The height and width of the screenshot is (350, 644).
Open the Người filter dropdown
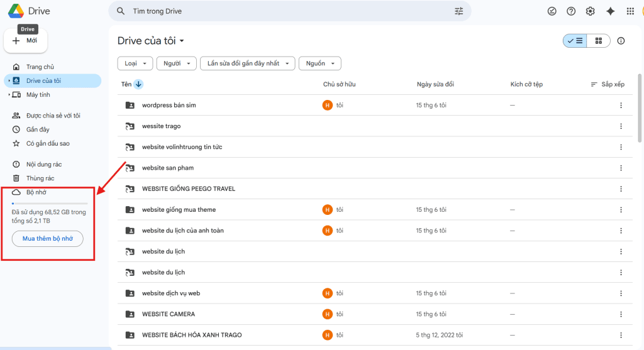click(177, 63)
